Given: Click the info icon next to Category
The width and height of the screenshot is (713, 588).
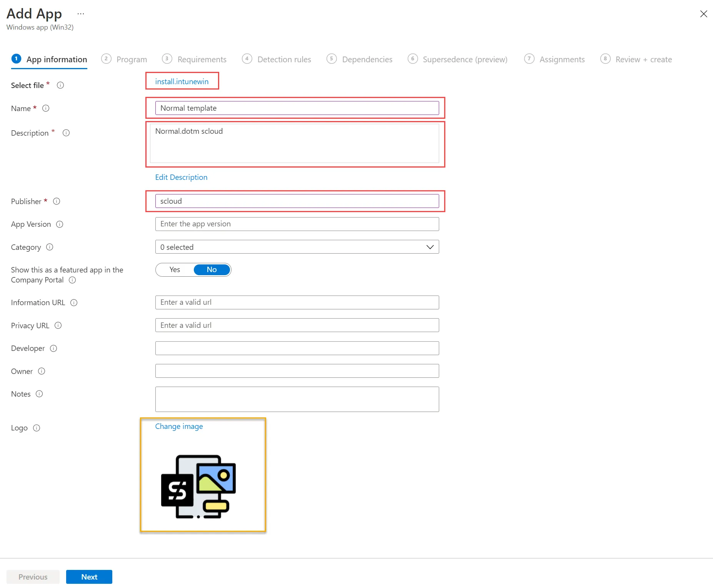Looking at the screenshot, I should (50, 247).
